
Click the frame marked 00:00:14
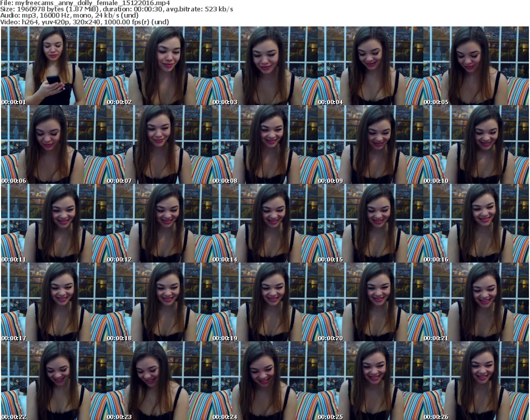pos(264,224)
